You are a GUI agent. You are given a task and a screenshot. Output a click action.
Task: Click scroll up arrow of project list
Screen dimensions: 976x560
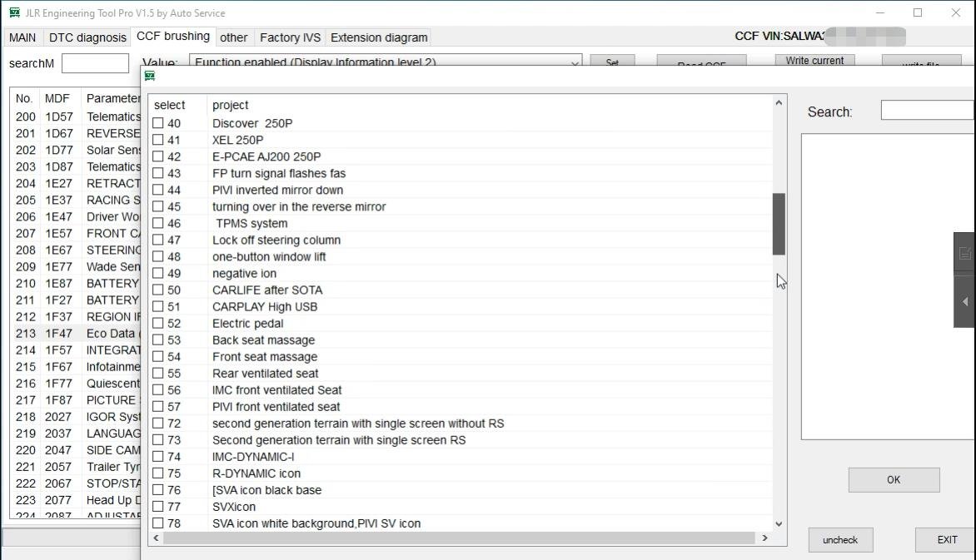click(x=779, y=102)
